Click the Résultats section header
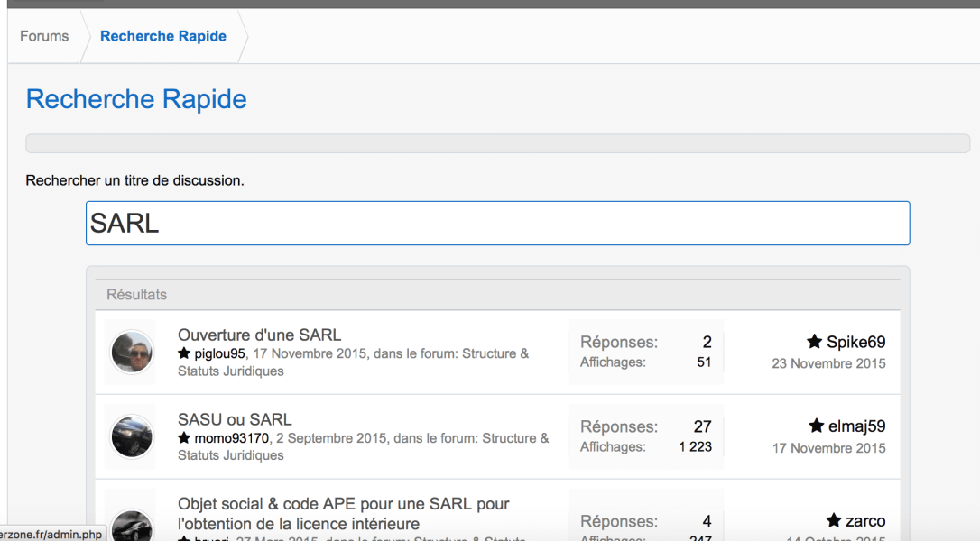This screenshot has height=541, width=980. [136, 295]
